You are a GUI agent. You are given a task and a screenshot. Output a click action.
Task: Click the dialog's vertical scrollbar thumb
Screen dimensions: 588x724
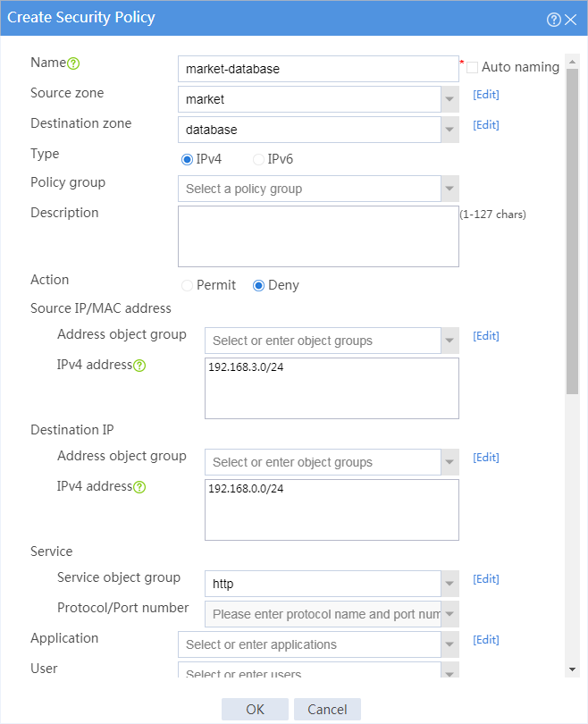coord(572,232)
